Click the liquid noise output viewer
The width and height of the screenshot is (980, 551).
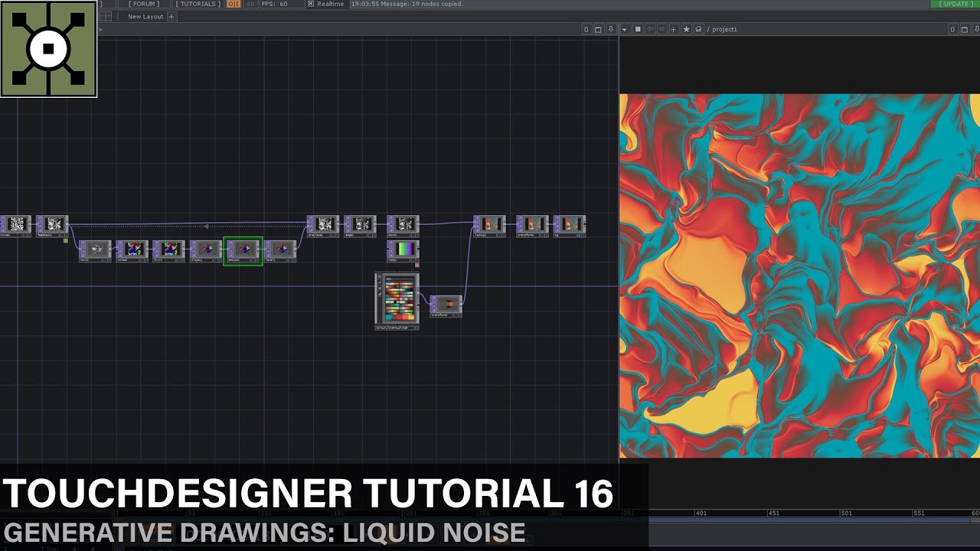click(x=799, y=275)
